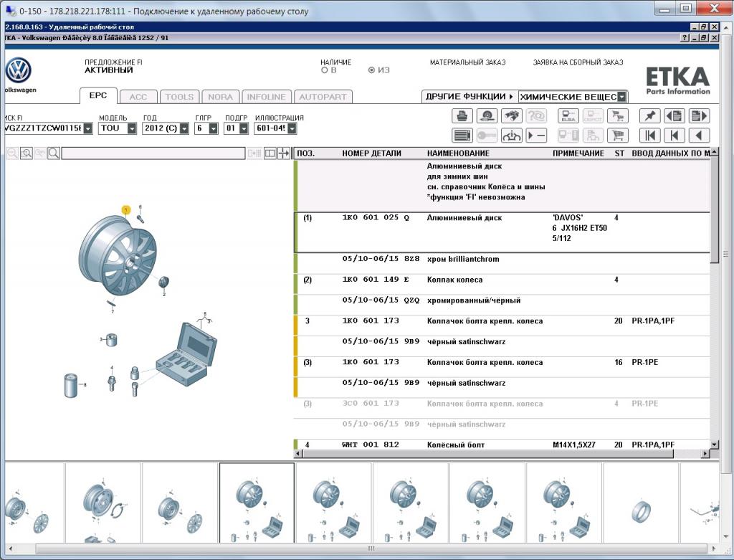Click the parts list vertical scrollbar thumb
This screenshot has width=734, height=560.
click(x=714, y=210)
